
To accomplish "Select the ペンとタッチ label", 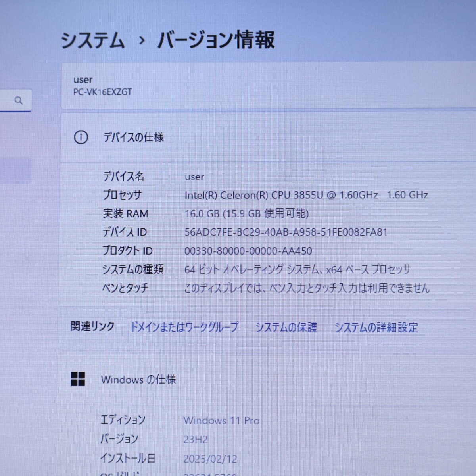I will [x=125, y=288].
